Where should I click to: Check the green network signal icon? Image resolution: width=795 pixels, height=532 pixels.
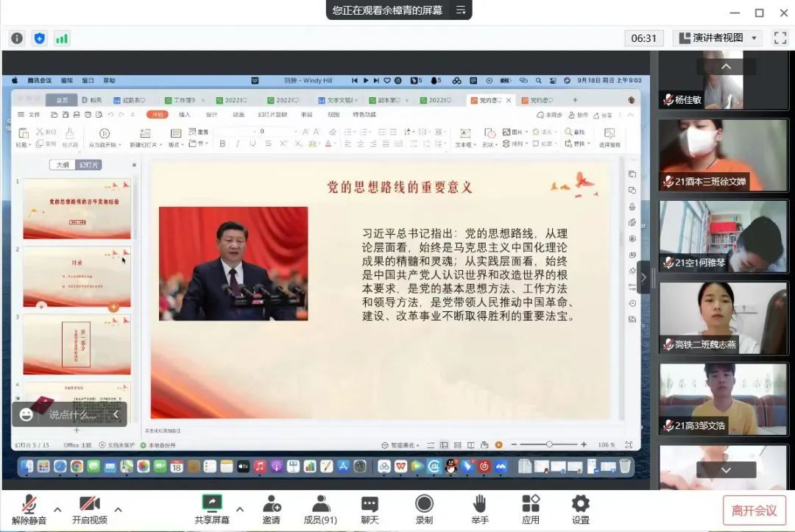62,38
